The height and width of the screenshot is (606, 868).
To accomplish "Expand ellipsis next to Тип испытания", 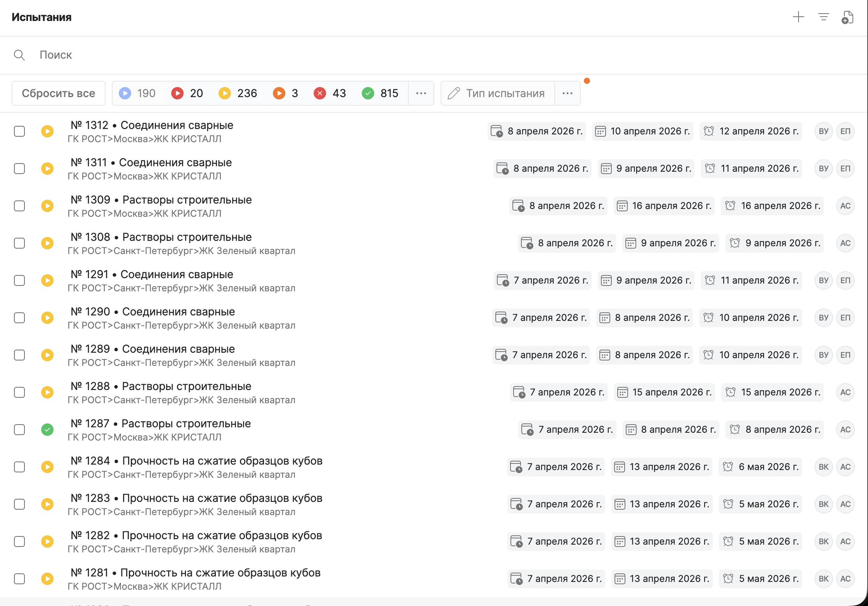I will (x=568, y=93).
